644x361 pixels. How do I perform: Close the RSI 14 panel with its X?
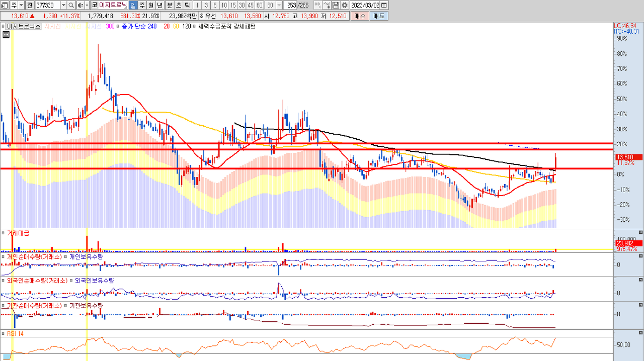(x=640, y=332)
